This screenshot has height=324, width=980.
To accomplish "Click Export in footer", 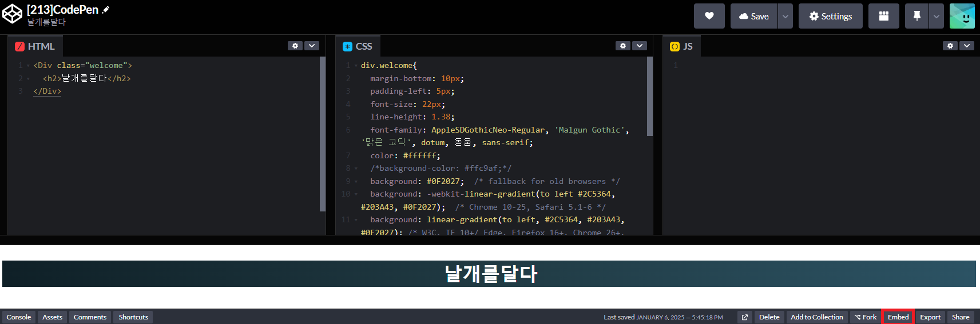I will (x=930, y=317).
